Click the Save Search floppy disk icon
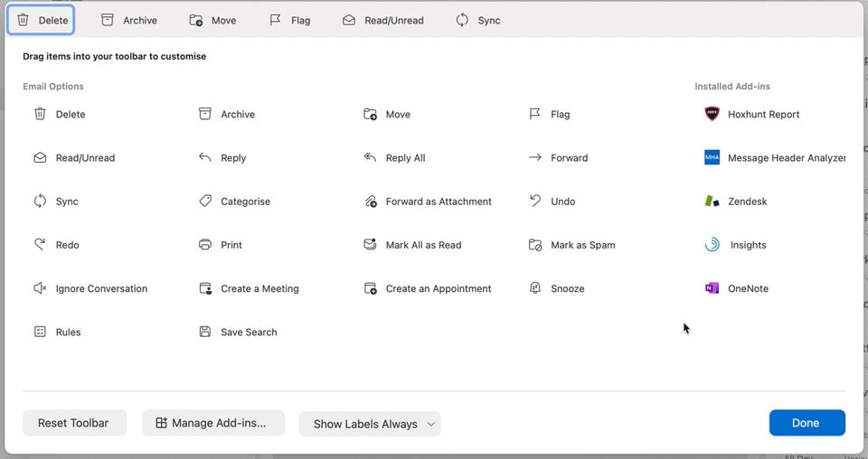 point(205,332)
